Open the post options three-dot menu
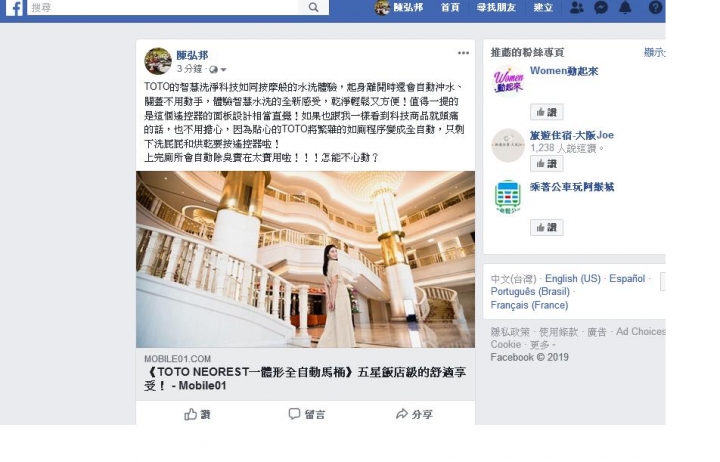Screen dimensions: 720x462 [x=463, y=53]
